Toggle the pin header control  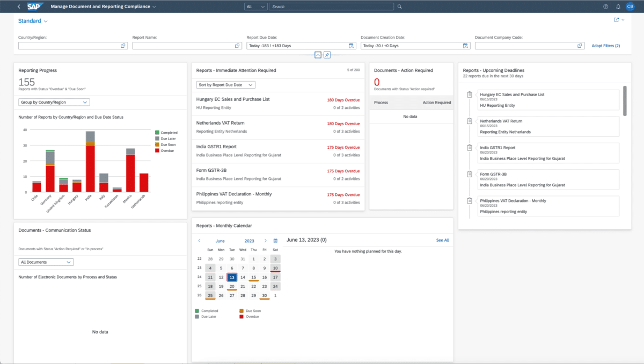click(x=328, y=55)
